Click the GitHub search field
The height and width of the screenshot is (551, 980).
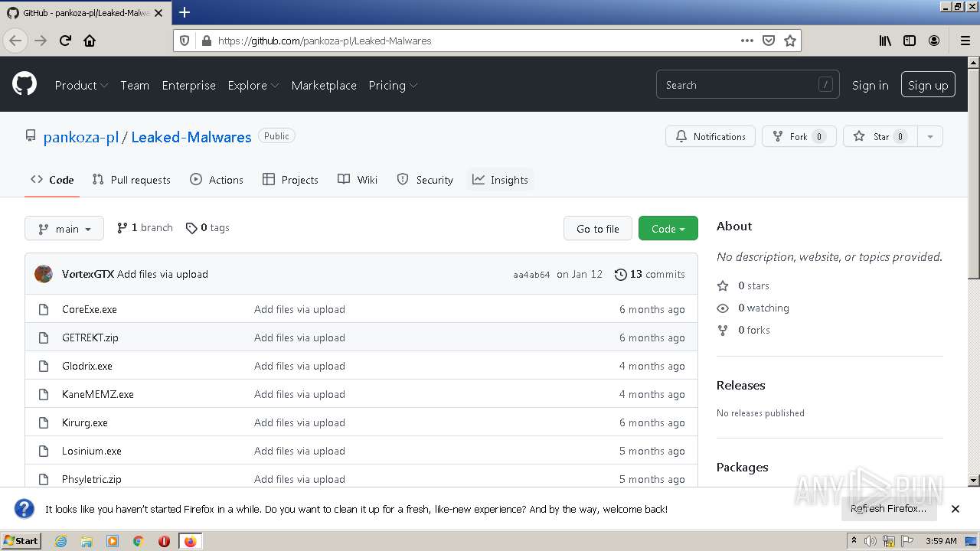[x=747, y=85]
